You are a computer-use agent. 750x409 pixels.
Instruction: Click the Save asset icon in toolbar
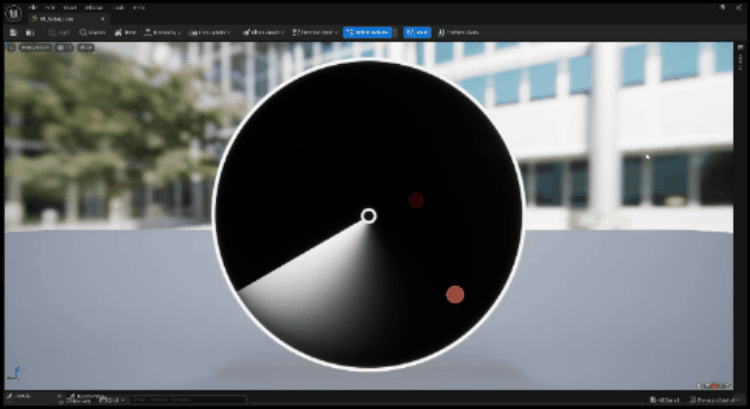tap(12, 32)
